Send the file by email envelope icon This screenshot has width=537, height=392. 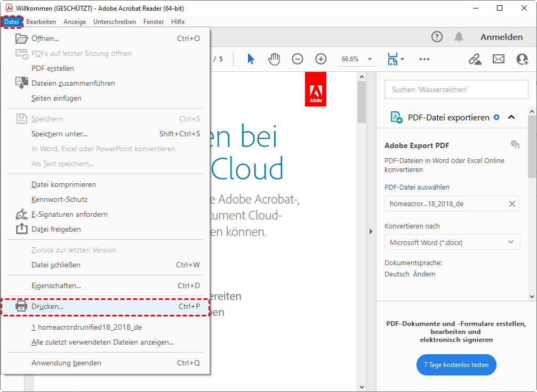click(x=499, y=59)
